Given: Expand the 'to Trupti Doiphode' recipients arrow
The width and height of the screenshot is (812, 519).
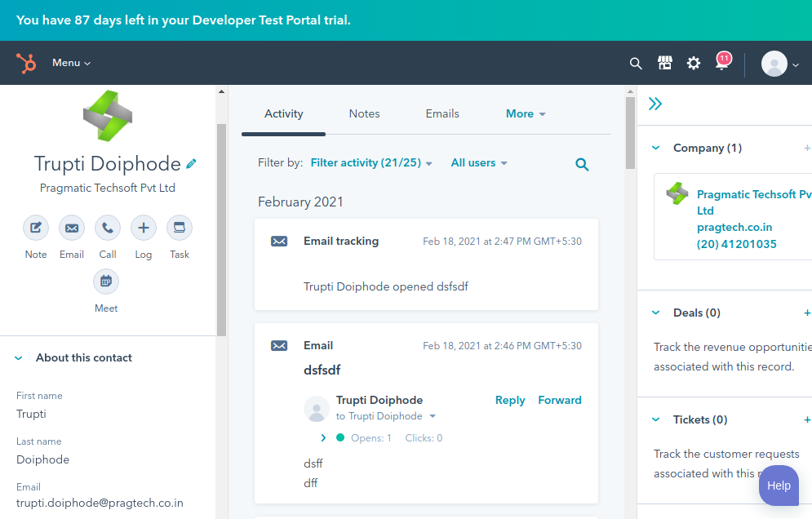Looking at the screenshot, I should (433, 416).
